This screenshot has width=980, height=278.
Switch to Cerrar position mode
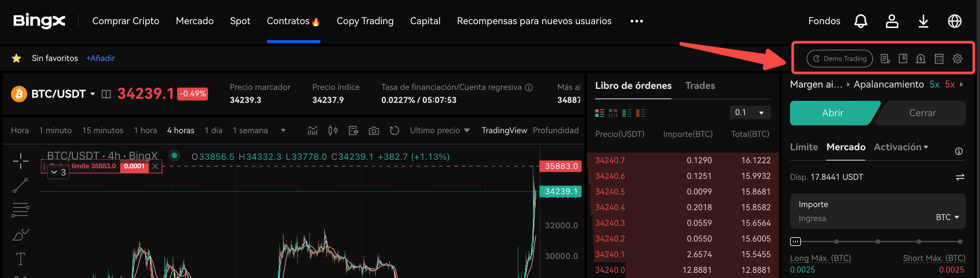pos(922,113)
